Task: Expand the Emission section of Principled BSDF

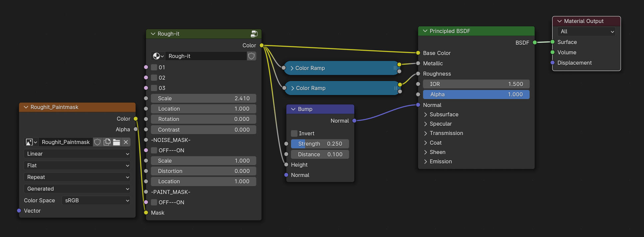Action: click(x=426, y=161)
